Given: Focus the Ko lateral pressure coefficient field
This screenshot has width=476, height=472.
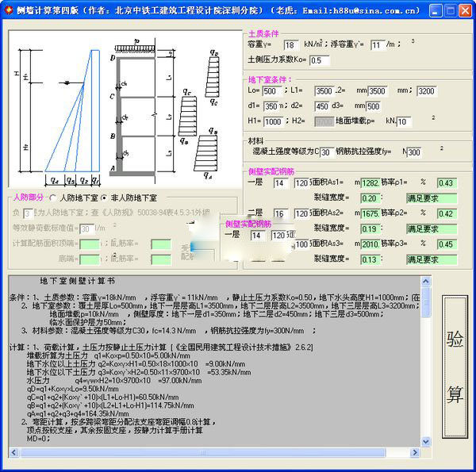Looking at the screenshot, I should [319, 60].
